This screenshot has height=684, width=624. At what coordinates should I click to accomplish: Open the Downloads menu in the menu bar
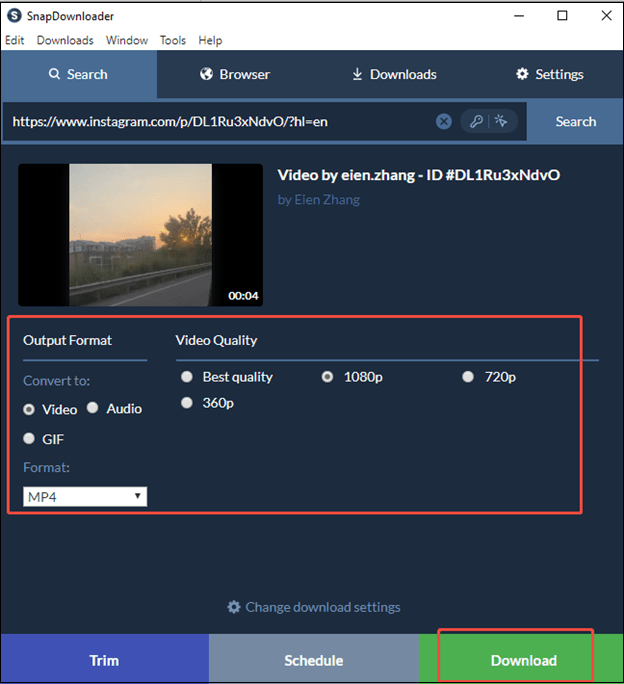point(65,40)
